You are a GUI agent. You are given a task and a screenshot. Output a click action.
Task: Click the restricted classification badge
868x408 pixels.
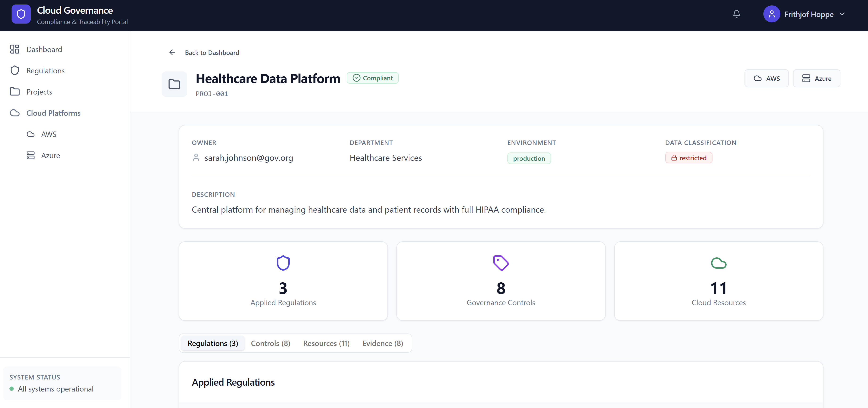click(x=688, y=158)
